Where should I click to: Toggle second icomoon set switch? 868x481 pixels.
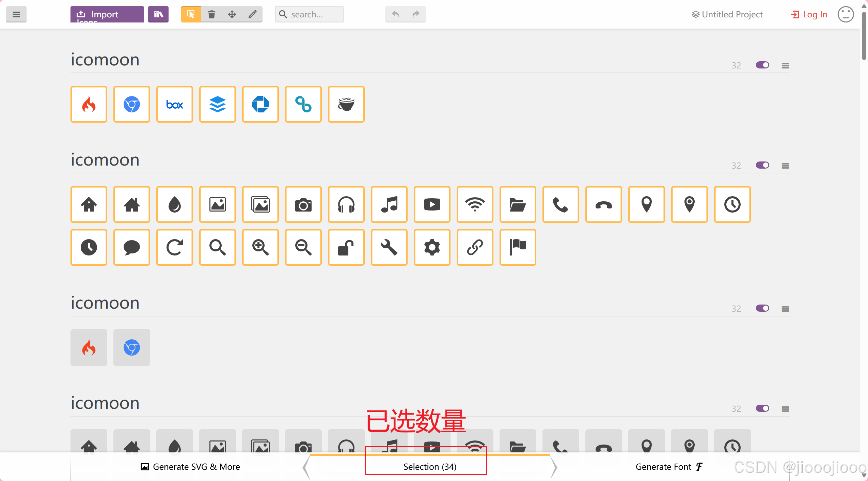[762, 165]
